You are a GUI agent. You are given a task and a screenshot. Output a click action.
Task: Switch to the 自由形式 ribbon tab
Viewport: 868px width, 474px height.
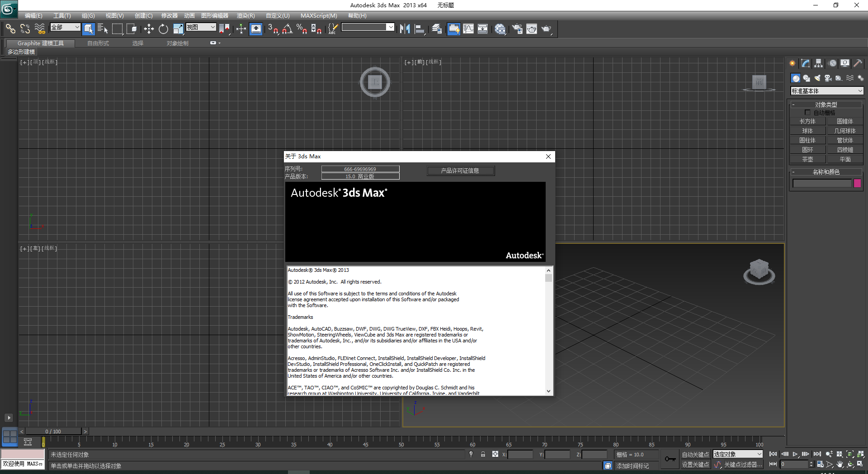(x=98, y=43)
